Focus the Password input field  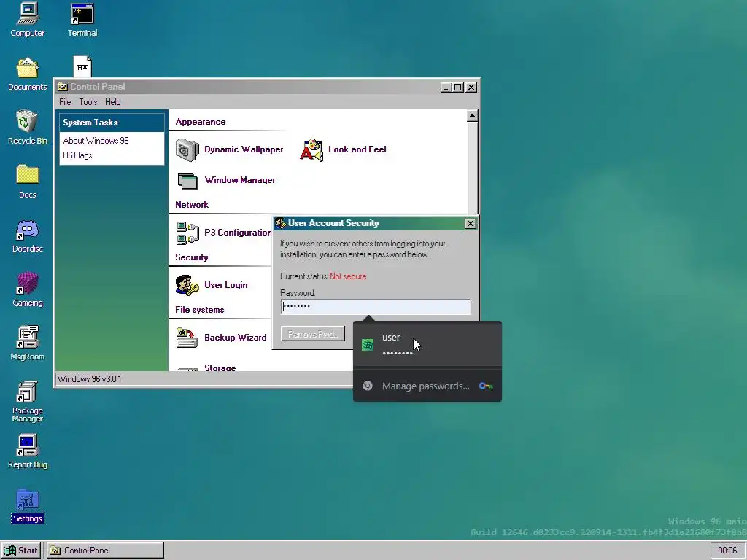click(x=376, y=307)
